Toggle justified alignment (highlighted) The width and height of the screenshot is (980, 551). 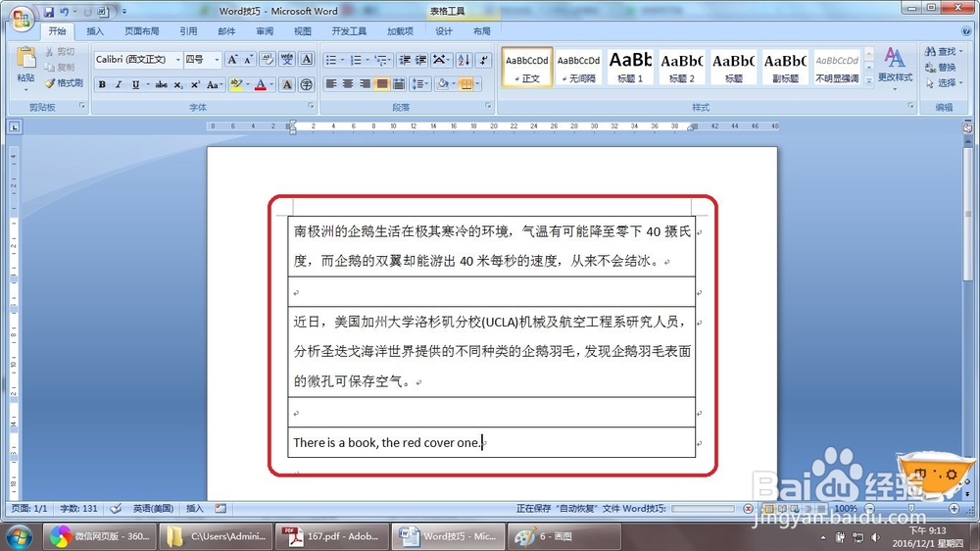point(382,83)
